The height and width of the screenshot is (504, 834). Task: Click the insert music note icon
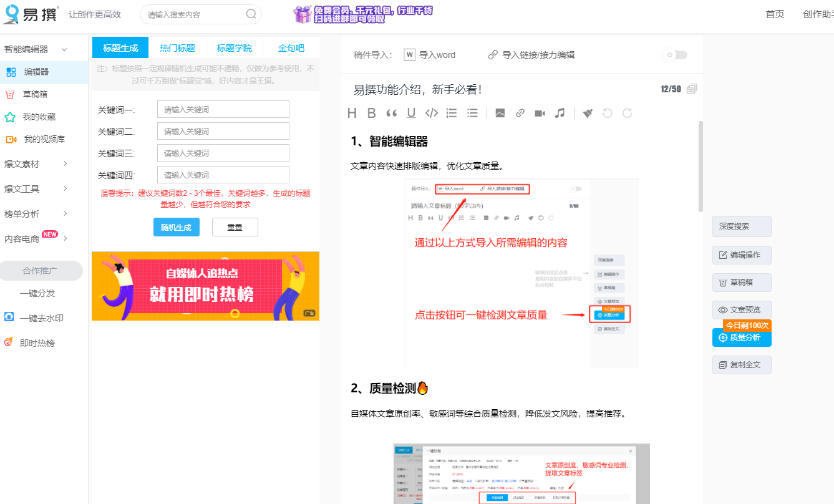pyautogui.click(x=560, y=113)
